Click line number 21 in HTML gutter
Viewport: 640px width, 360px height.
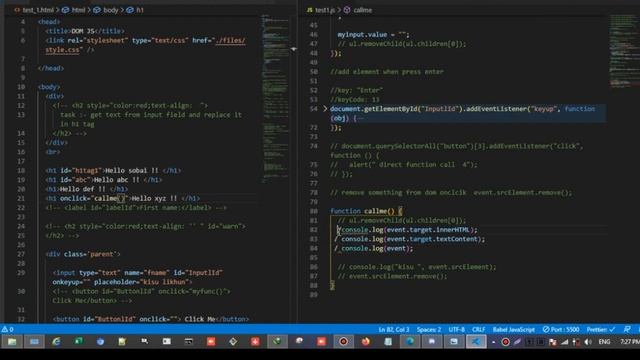point(21,198)
